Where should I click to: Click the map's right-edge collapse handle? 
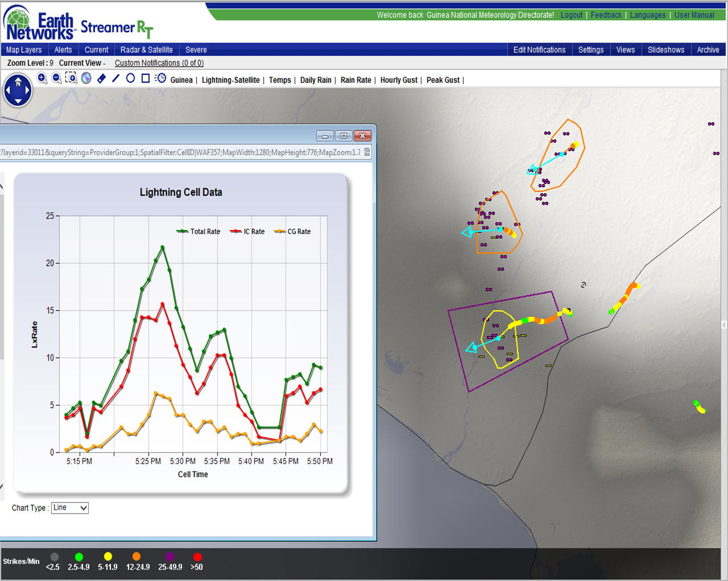click(724, 325)
